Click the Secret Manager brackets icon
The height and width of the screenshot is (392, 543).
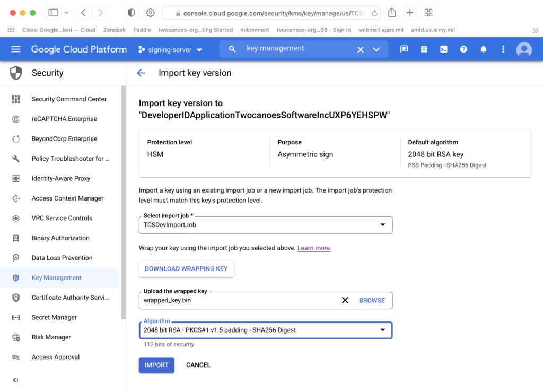[15, 318]
